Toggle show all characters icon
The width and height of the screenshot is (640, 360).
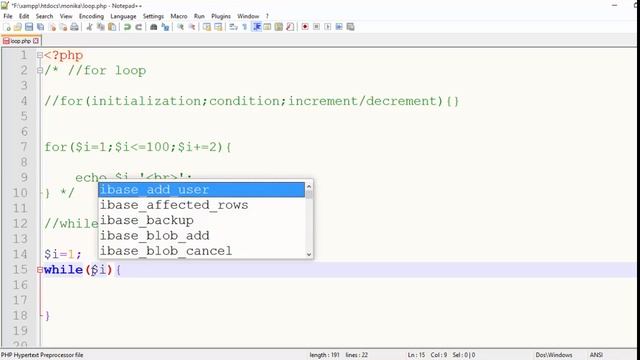click(x=245, y=27)
